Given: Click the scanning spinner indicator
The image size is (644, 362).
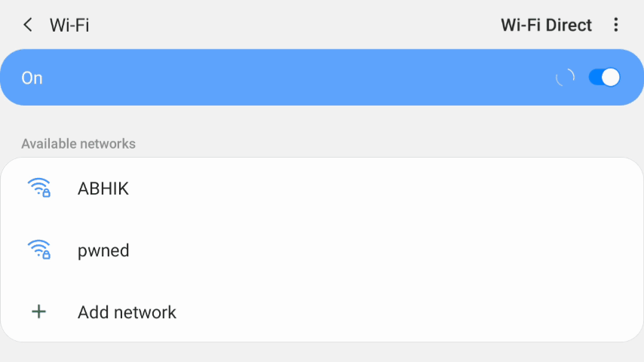Looking at the screenshot, I should coord(565,77).
